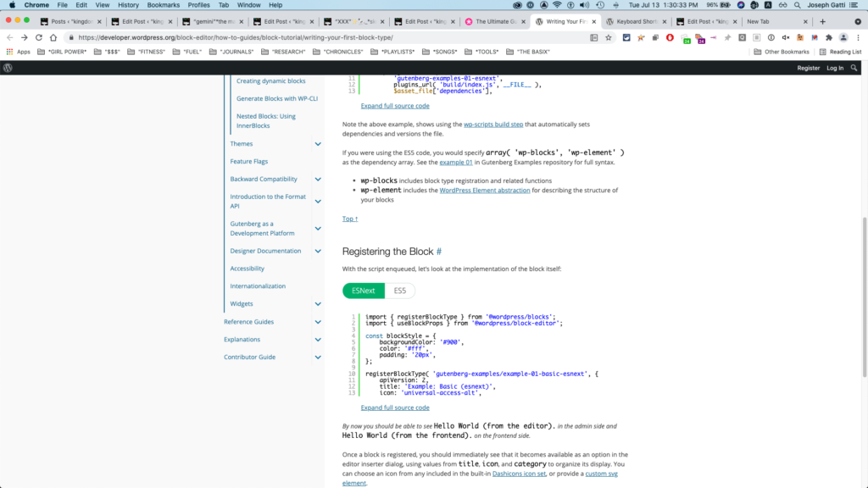868x488 pixels.
Task: Open the wp-scripts build step link
Action: pos(492,125)
